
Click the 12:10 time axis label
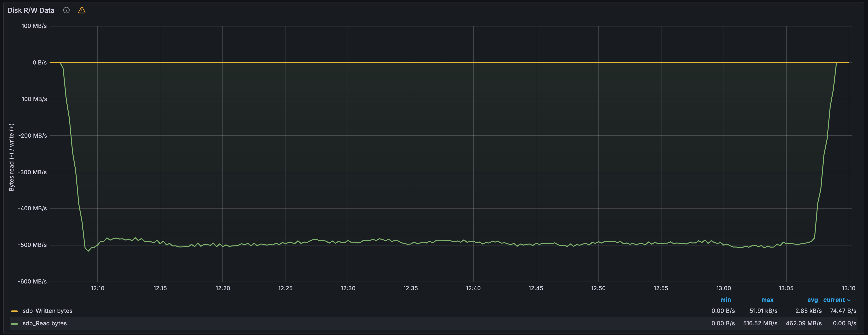[97, 288]
